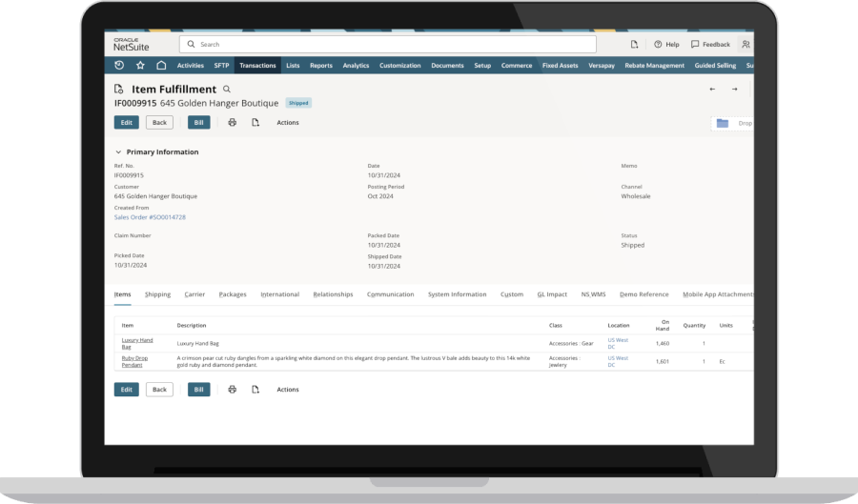Collapse the Primary Information section
The width and height of the screenshot is (858, 504).
[x=118, y=152]
